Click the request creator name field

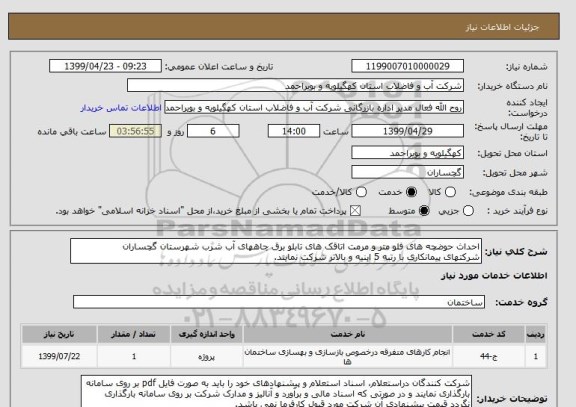[314, 108]
